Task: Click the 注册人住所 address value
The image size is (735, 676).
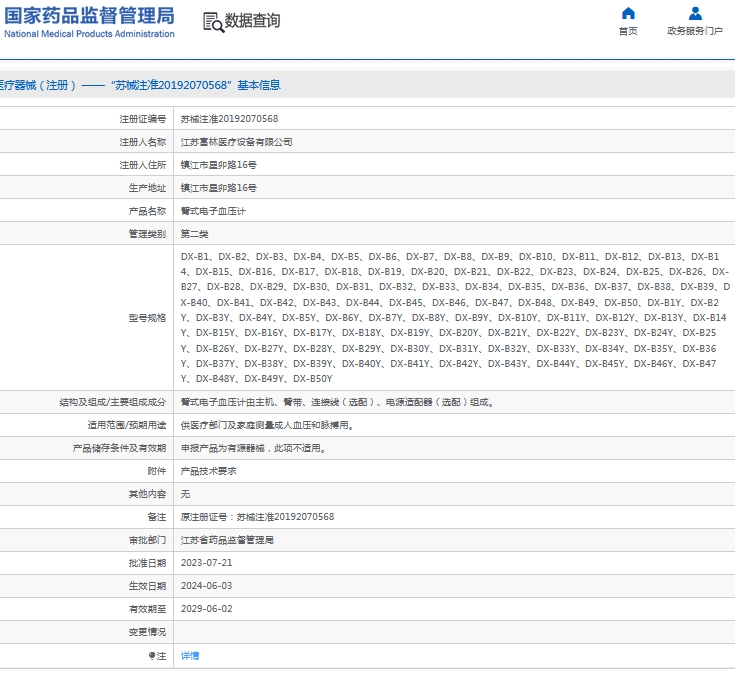Action: click(x=219, y=165)
